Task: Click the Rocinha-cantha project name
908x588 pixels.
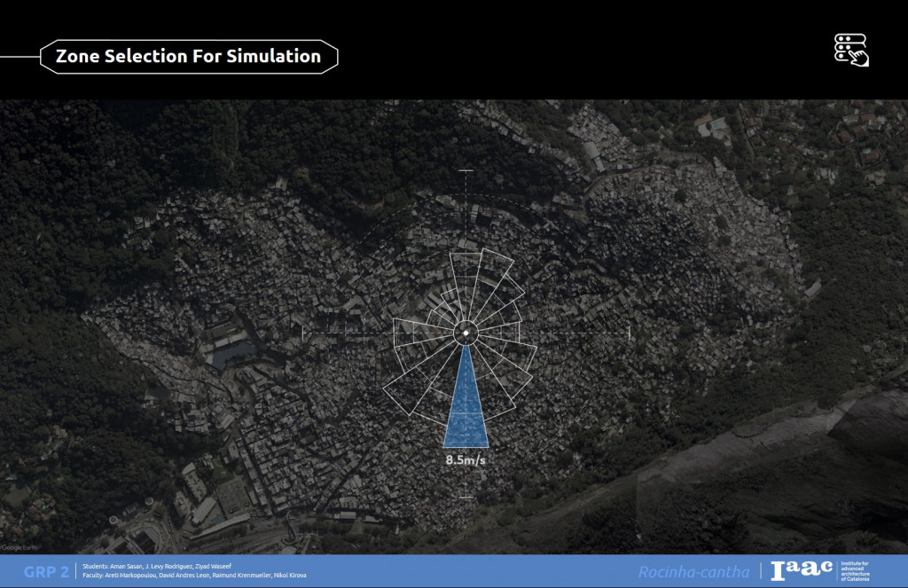Action: coord(693,572)
